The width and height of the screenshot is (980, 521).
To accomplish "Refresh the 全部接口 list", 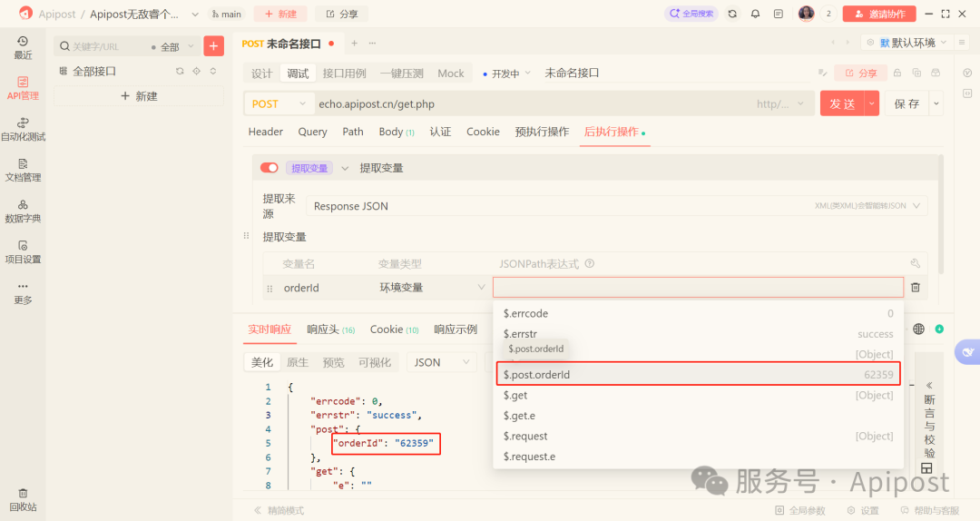I will (180, 72).
